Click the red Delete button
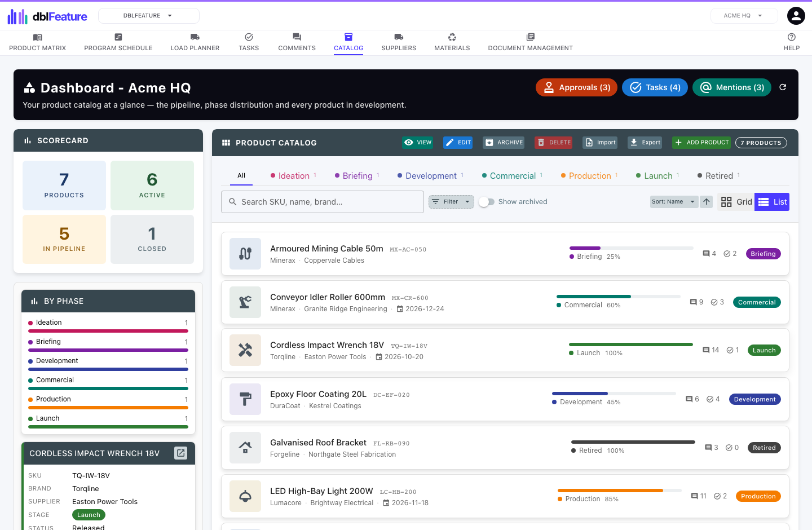Viewport: 812px width, 530px height. (553, 143)
